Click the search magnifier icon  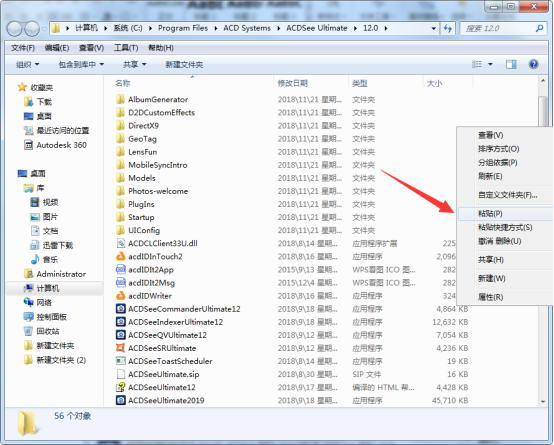[x=539, y=28]
